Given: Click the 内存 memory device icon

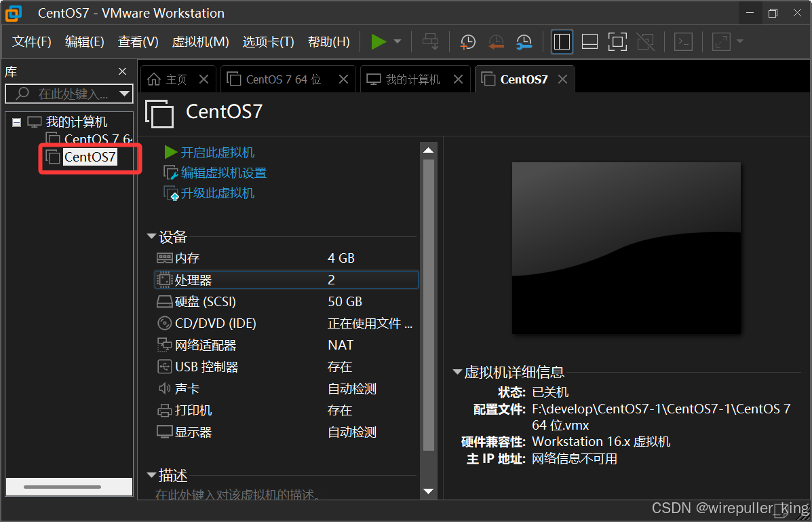Looking at the screenshot, I should pos(164,258).
